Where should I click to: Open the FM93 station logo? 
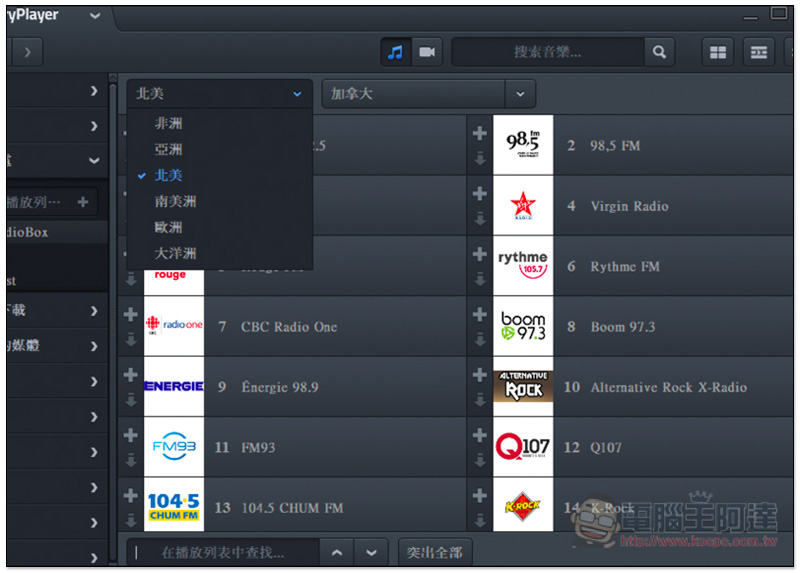[174, 446]
